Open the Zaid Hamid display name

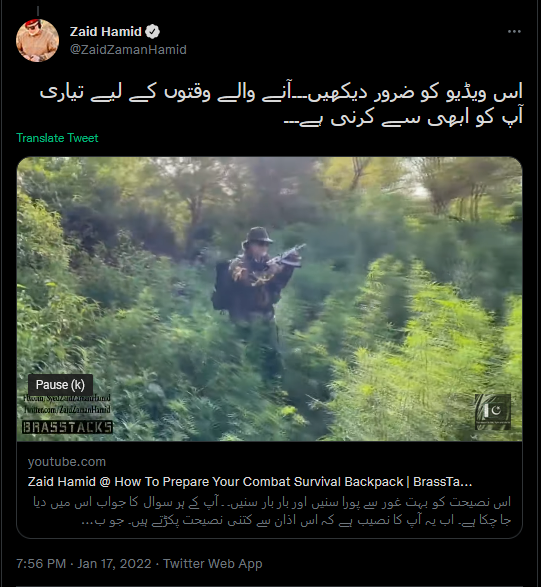click(x=106, y=32)
